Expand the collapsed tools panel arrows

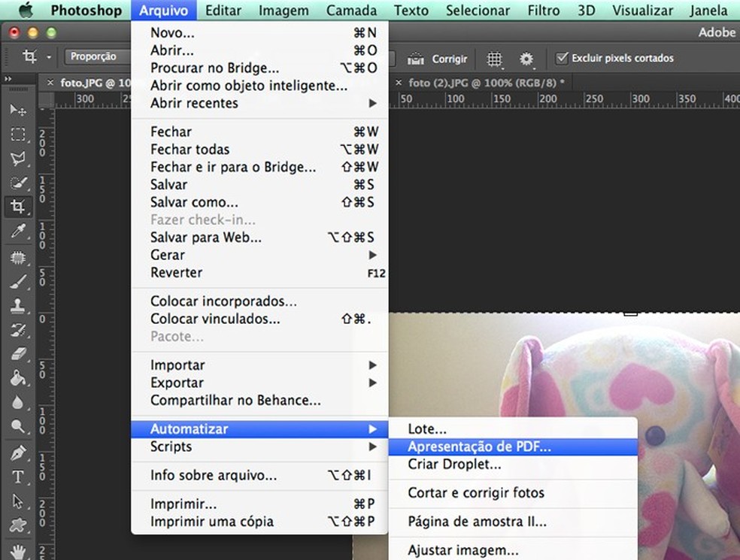[8, 79]
